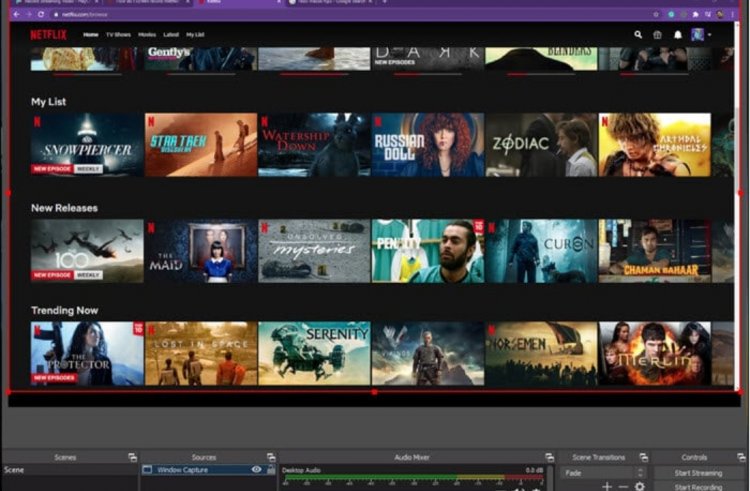Switch to the Netflix browser tab

[x=239, y=2]
